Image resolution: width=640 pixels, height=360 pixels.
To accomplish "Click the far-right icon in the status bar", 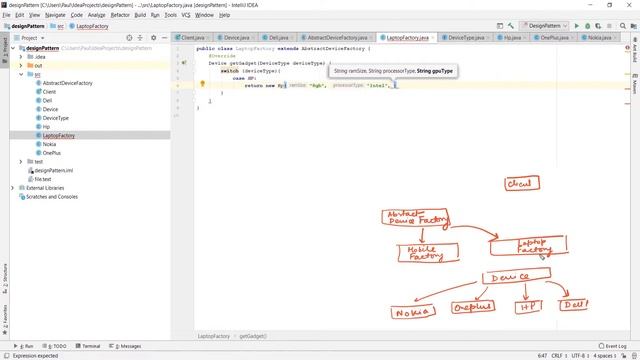I will tap(634, 356).
